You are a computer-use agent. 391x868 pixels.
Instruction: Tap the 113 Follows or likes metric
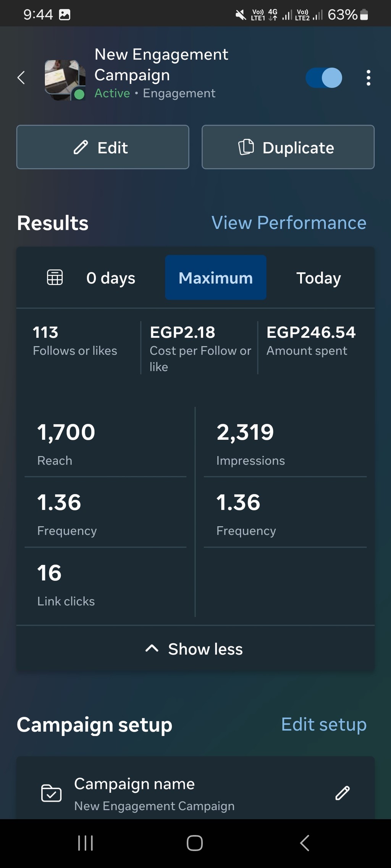[75, 340]
